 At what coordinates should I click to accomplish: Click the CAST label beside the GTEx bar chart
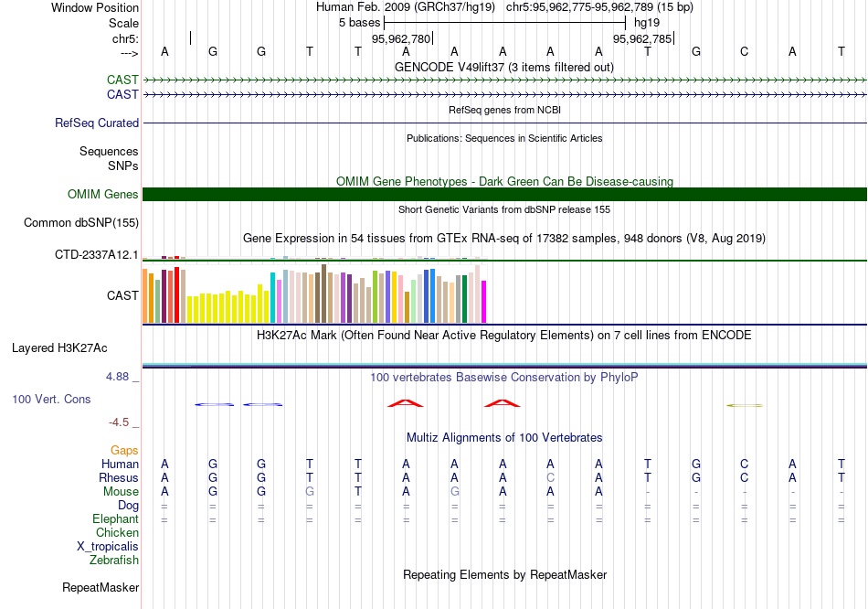tap(122, 296)
